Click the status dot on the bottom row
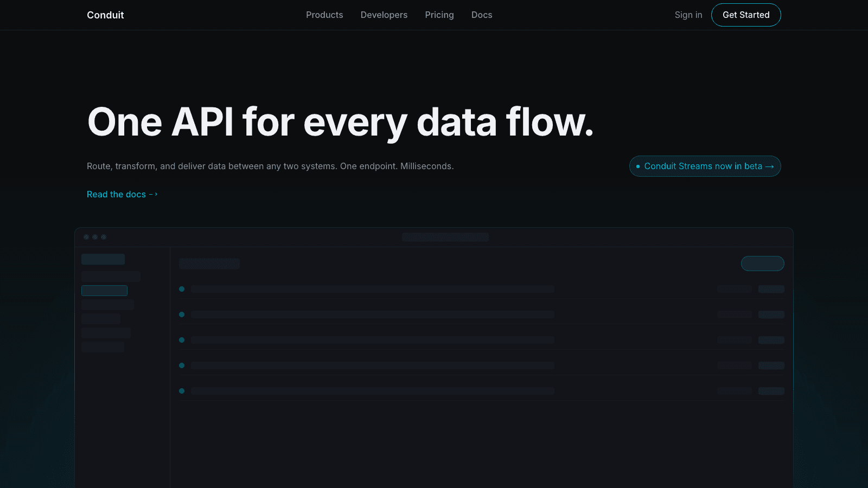The width and height of the screenshot is (868, 488). tap(182, 391)
